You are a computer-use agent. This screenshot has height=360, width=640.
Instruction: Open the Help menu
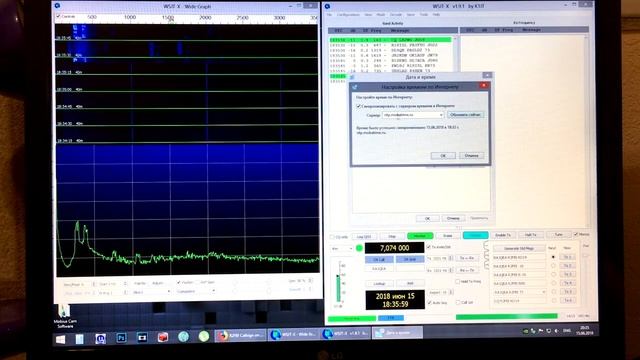tap(436, 15)
